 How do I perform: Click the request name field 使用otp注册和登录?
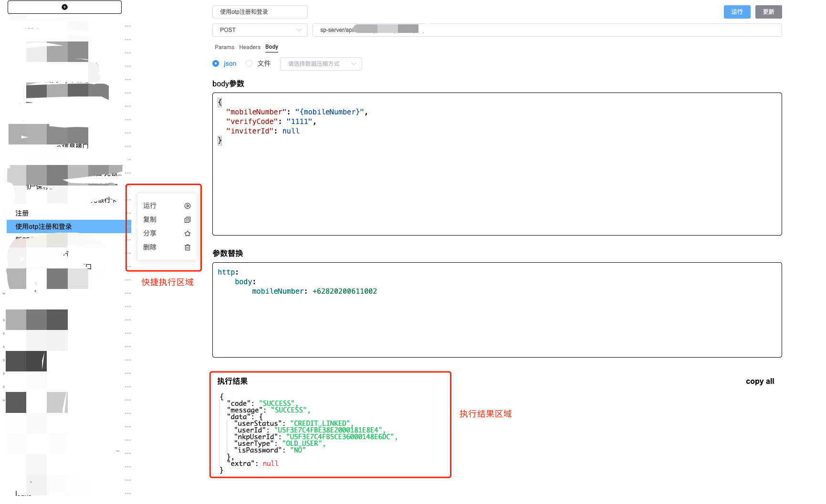[x=260, y=12]
